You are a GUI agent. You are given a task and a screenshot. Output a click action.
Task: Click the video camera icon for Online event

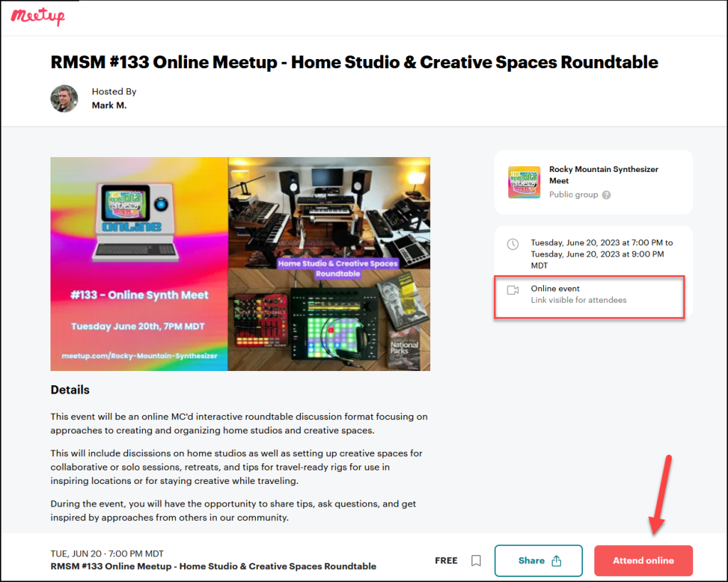click(513, 290)
